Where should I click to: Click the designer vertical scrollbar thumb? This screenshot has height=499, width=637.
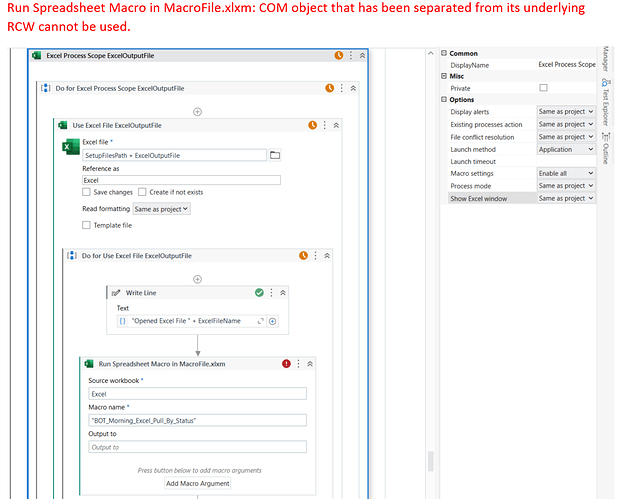coord(431,461)
